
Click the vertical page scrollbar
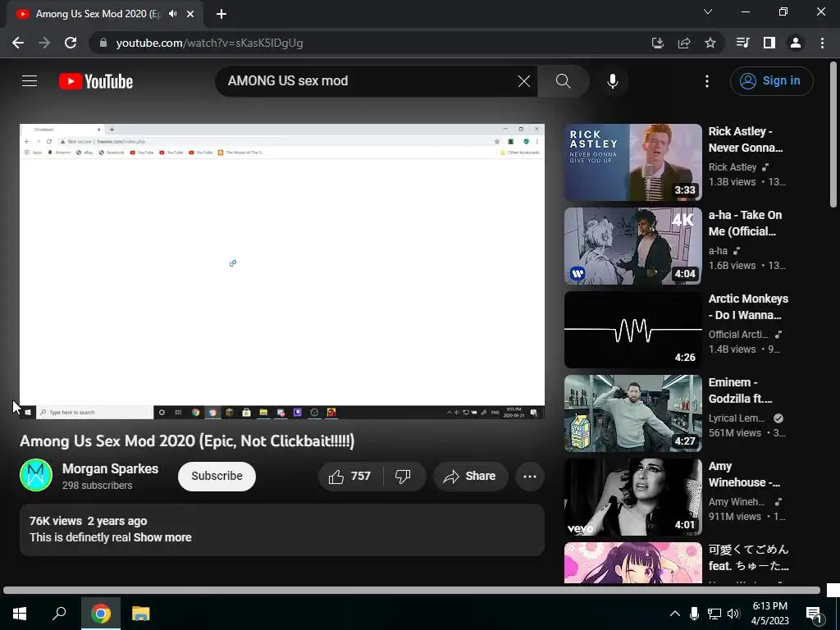pyautogui.click(x=833, y=134)
